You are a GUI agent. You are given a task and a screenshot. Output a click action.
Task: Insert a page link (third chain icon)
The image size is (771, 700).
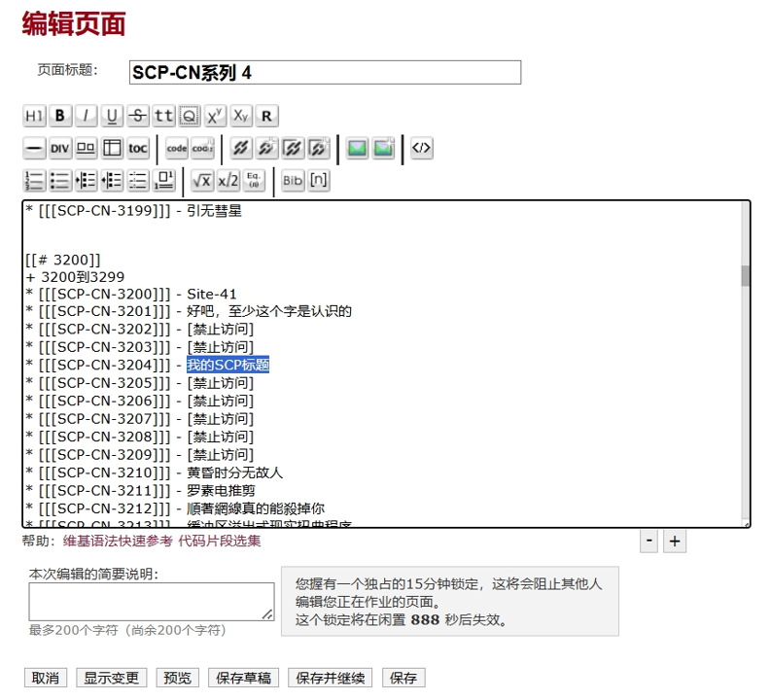pos(293,148)
